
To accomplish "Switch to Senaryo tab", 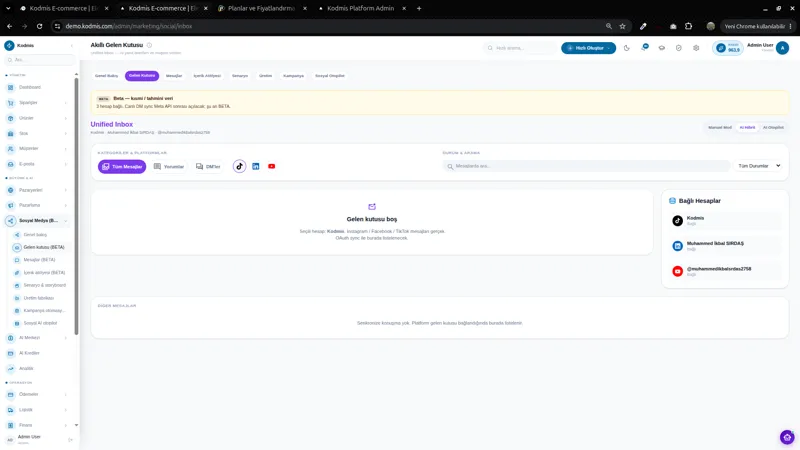I will point(240,76).
